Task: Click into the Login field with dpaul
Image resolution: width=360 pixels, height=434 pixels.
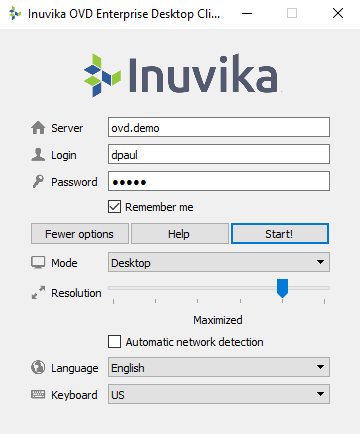Action: point(219,154)
